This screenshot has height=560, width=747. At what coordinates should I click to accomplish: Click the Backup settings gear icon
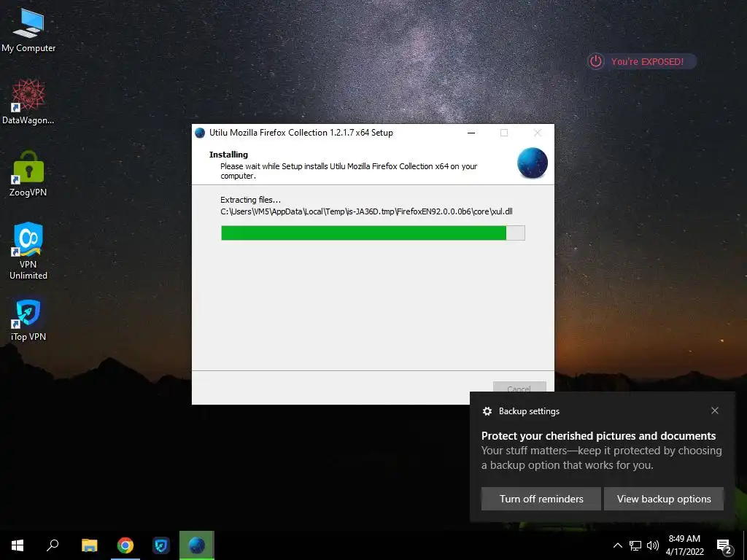click(x=487, y=411)
